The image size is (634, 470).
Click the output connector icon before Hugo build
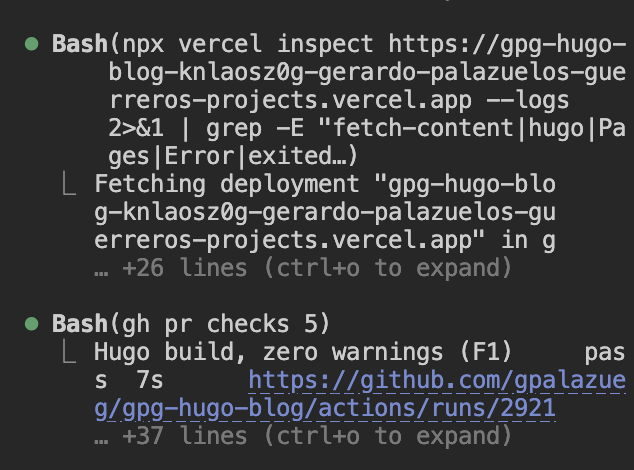click(x=69, y=351)
